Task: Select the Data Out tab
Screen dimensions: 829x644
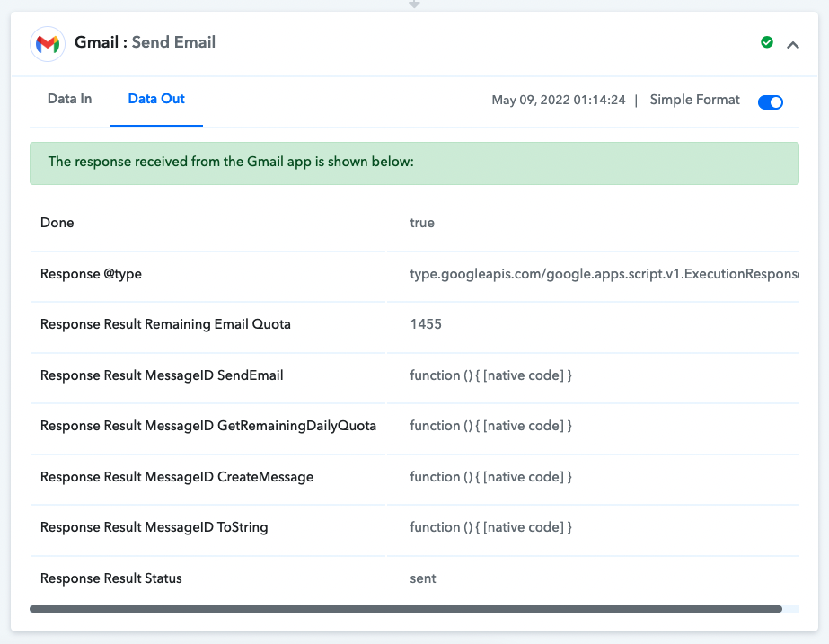Action: (156, 100)
